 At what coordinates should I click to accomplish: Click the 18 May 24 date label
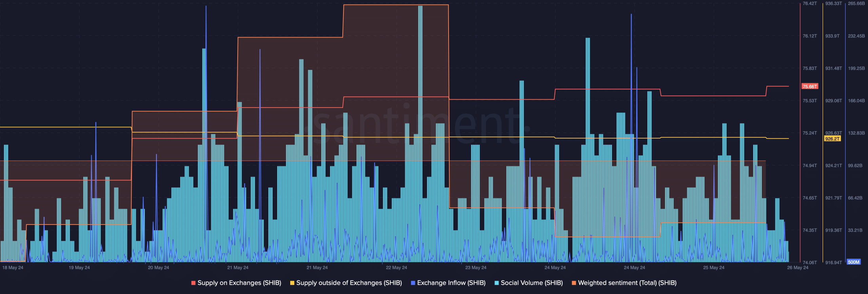(x=13, y=268)
